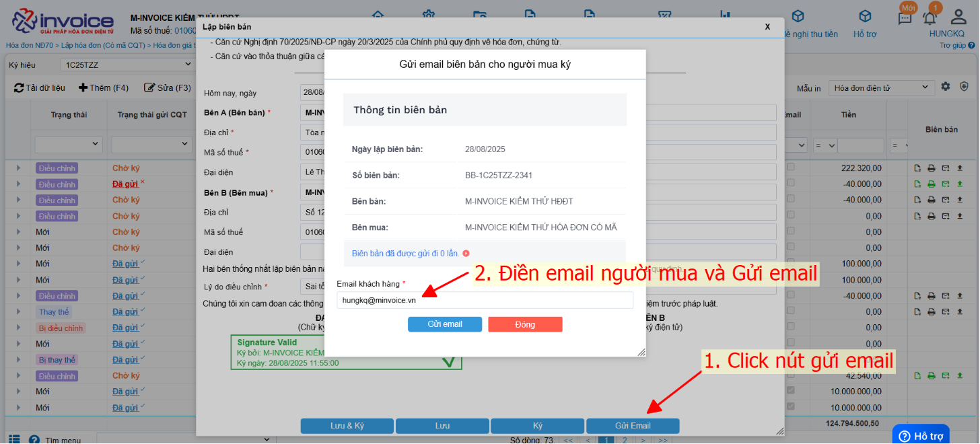Open the Hỗ trợ top menu item
Image resolution: width=980 pixels, height=444 pixels.
point(865,34)
